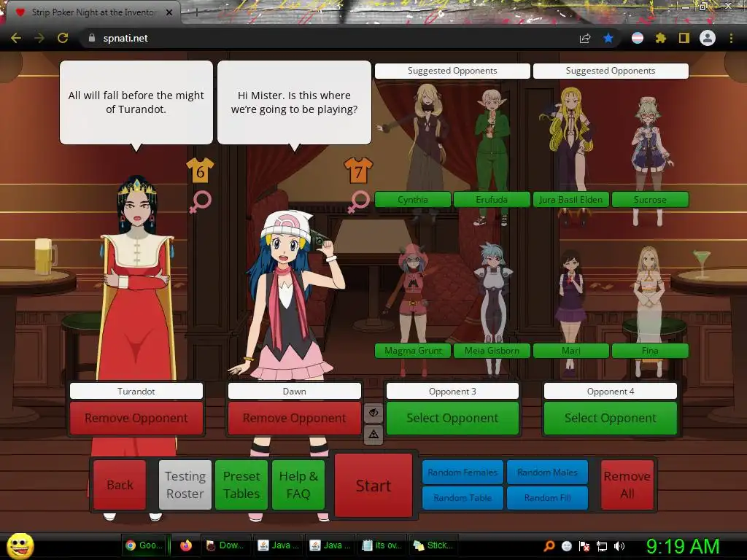Remove opponent Turandot

136,418
